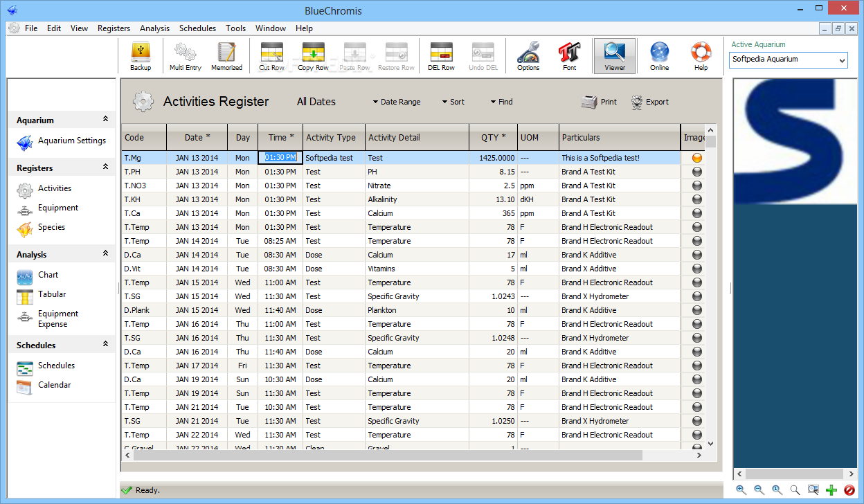Click the Code column header
The image size is (864, 504).
point(144,137)
